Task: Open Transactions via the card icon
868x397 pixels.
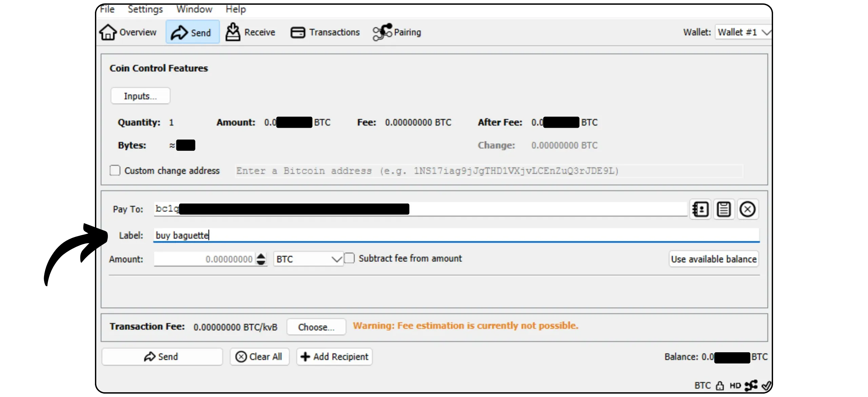Action: coord(298,33)
